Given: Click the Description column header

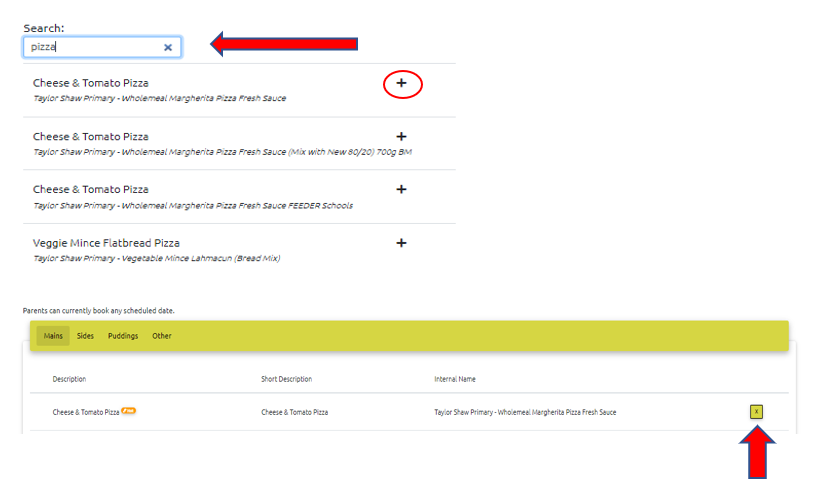Looking at the screenshot, I should coord(69,379).
